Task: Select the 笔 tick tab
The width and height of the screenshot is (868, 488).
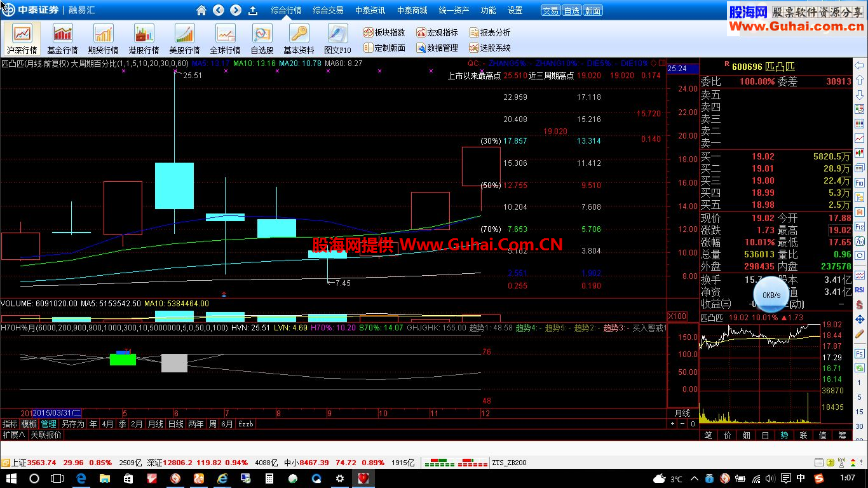Action: [709, 435]
